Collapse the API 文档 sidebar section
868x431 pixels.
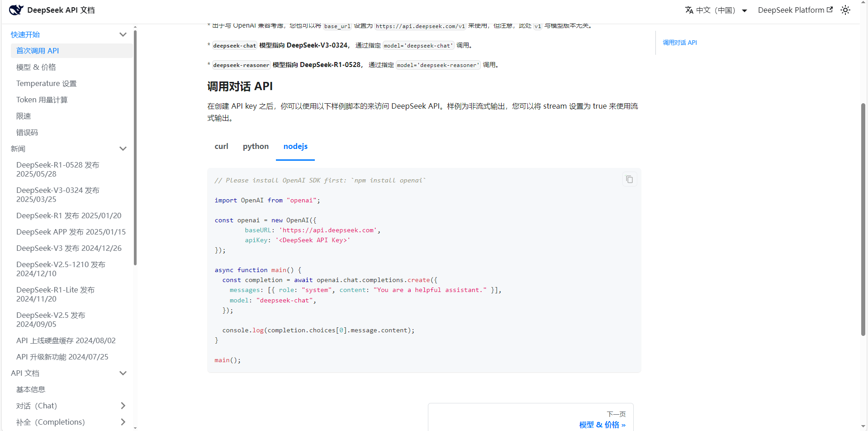point(123,373)
